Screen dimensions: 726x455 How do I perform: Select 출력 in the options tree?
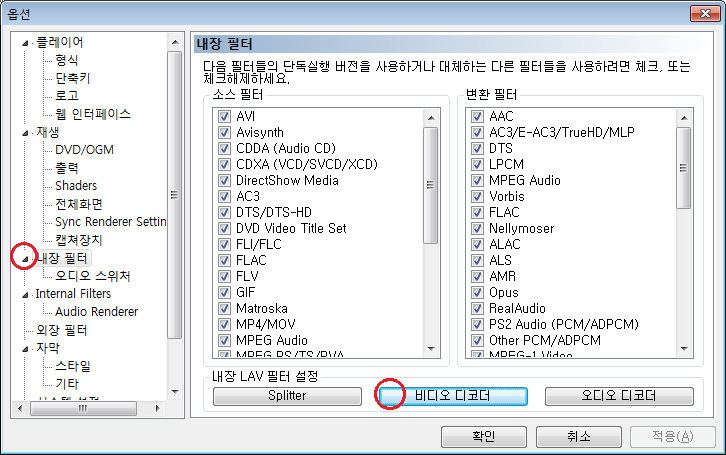pos(67,168)
